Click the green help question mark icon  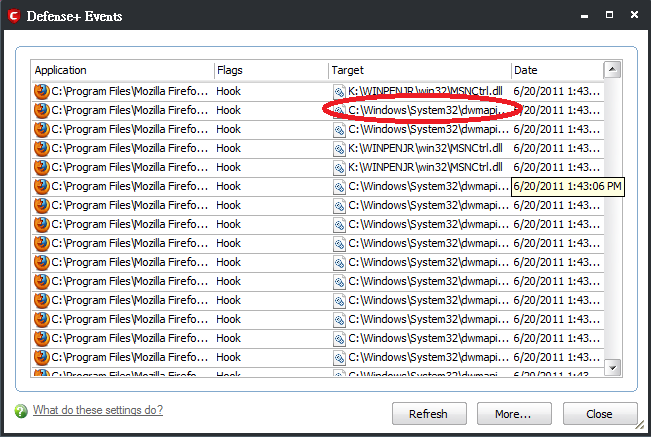tap(21, 411)
